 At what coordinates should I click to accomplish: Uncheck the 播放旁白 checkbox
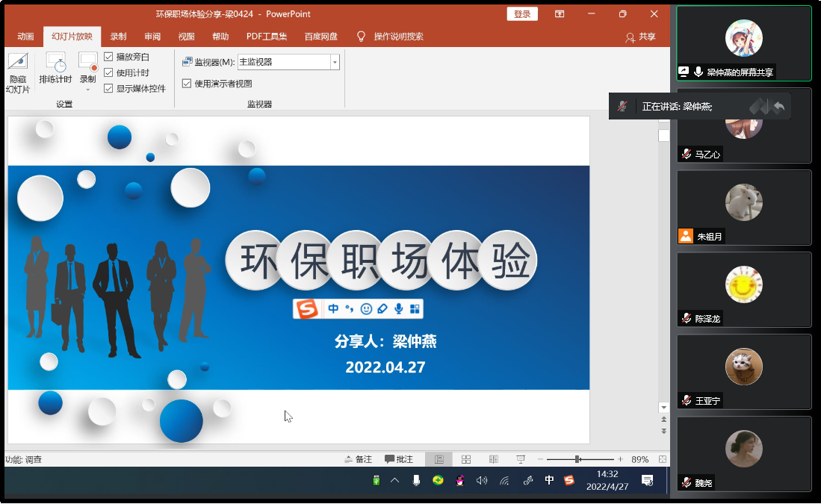(109, 57)
